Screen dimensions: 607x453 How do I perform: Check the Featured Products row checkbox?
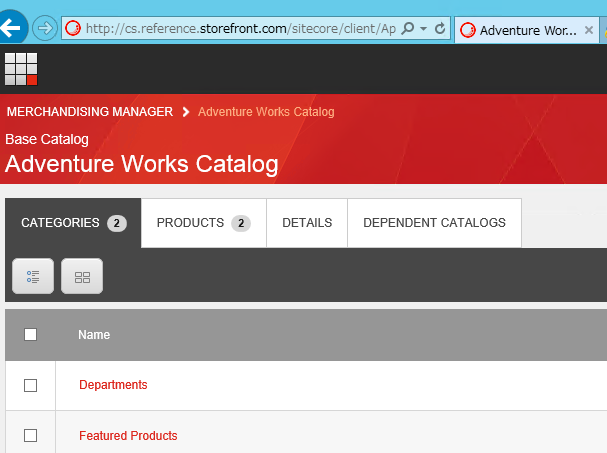tap(31, 436)
